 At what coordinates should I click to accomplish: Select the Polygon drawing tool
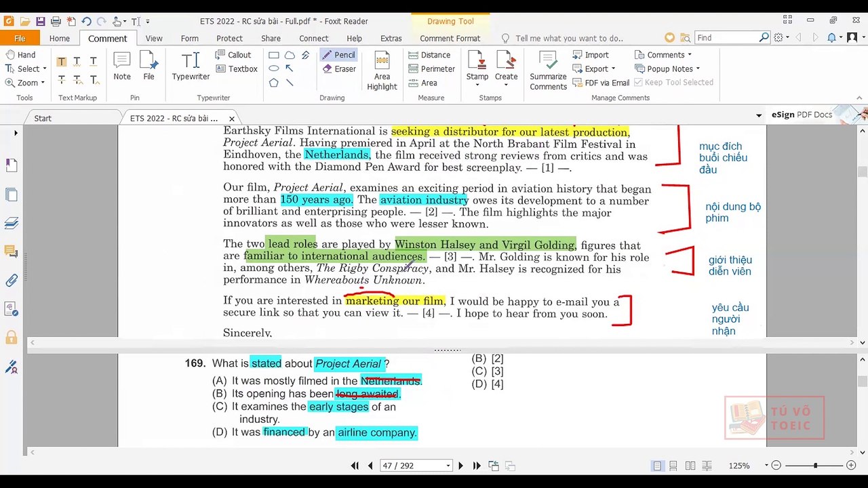[x=274, y=83]
